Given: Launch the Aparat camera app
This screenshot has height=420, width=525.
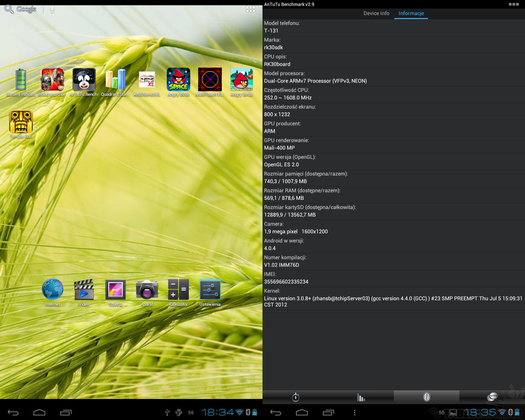Looking at the screenshot, I should (147, 290).
